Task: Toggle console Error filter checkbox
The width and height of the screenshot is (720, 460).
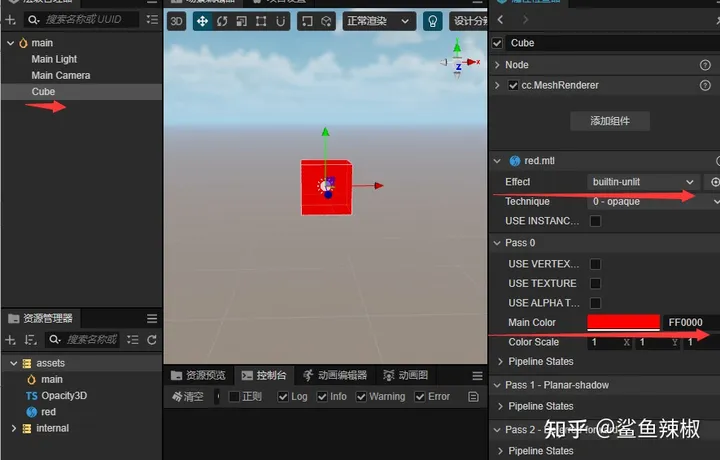Action: pyautogui.click(x=420, y=397)
